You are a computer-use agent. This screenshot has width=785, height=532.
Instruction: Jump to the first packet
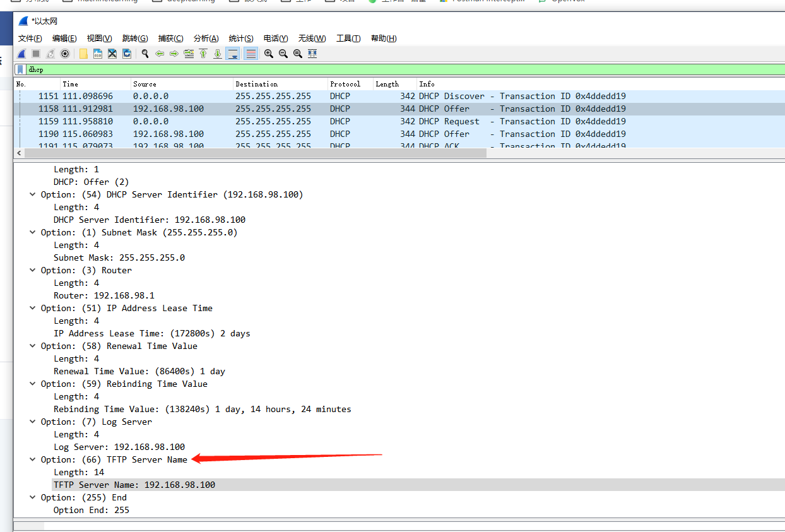coord(203,54)
